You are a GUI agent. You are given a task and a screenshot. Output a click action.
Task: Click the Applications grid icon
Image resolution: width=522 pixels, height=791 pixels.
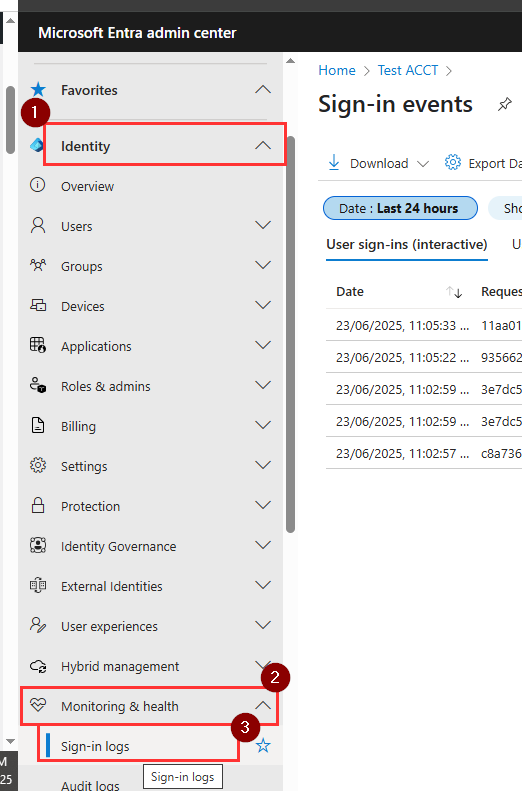click(x=38, y=345)
